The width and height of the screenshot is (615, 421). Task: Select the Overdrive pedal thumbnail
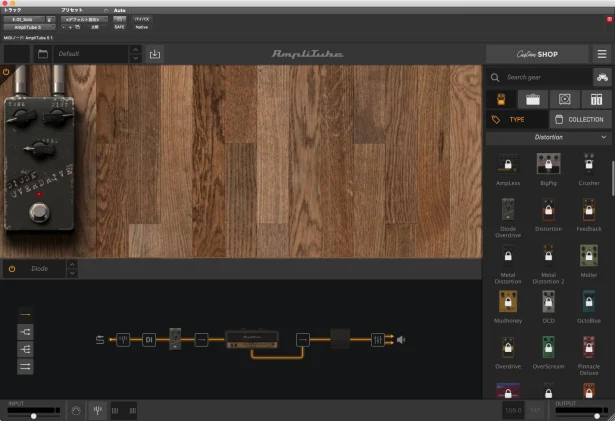[508, 347]
